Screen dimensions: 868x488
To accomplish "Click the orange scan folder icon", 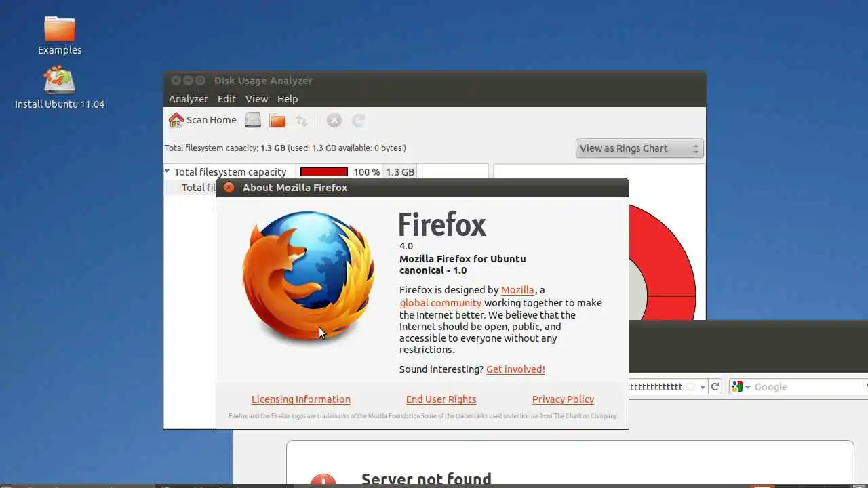I will [x=277, y=120].
